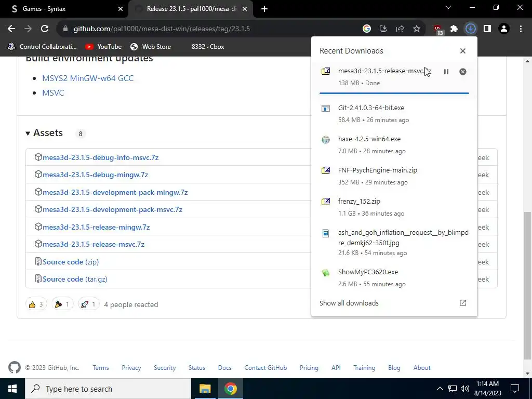This screenshot has height=399, width=532.
Task: Open the tab search chevron
Action: (x=448, y=7)
